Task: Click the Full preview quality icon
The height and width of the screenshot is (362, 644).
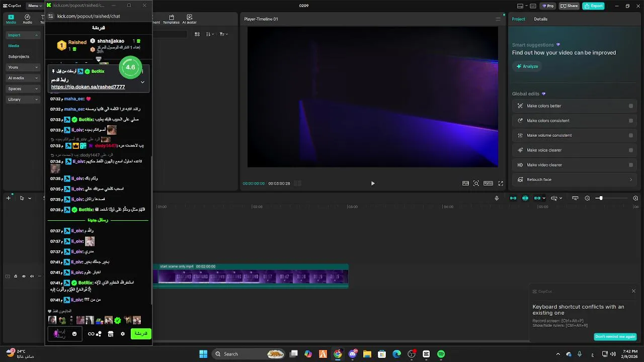Action: click(x=465, y=184)
